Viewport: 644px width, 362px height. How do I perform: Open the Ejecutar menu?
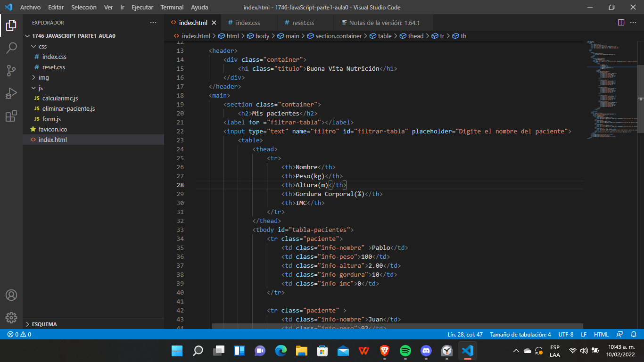(x=142, y=7)
